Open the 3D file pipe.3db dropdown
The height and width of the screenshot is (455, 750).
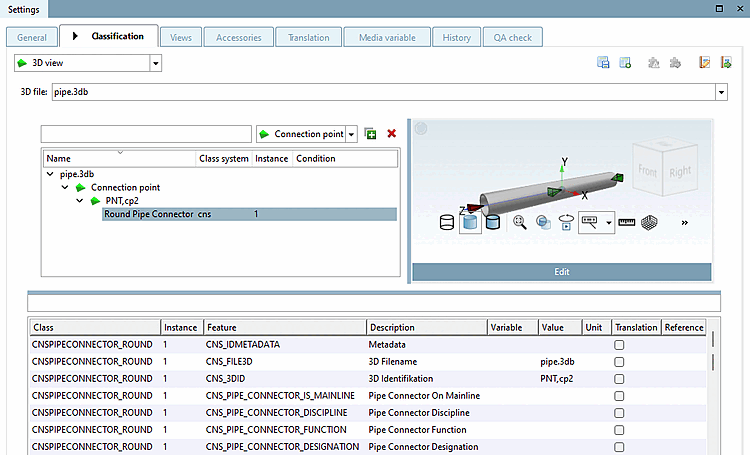(721, 92)
